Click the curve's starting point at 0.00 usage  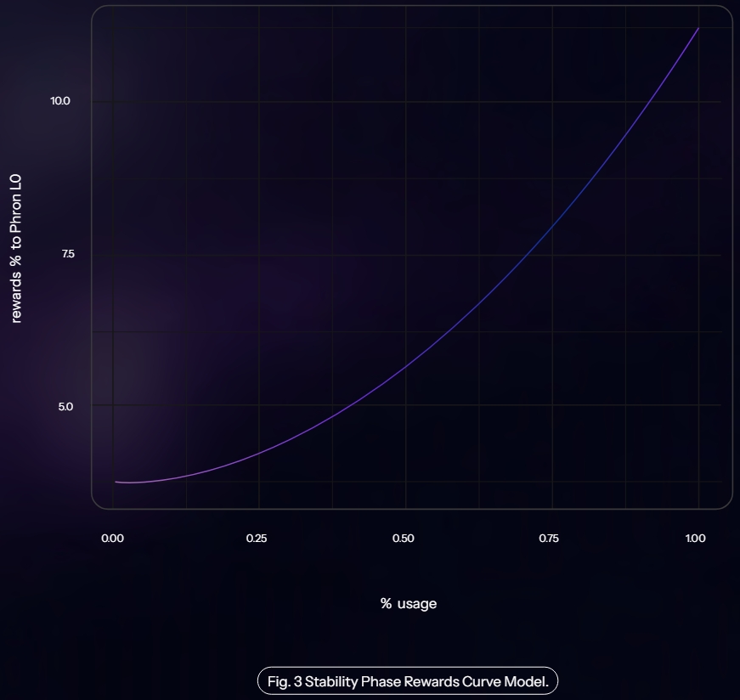point(116,482)
